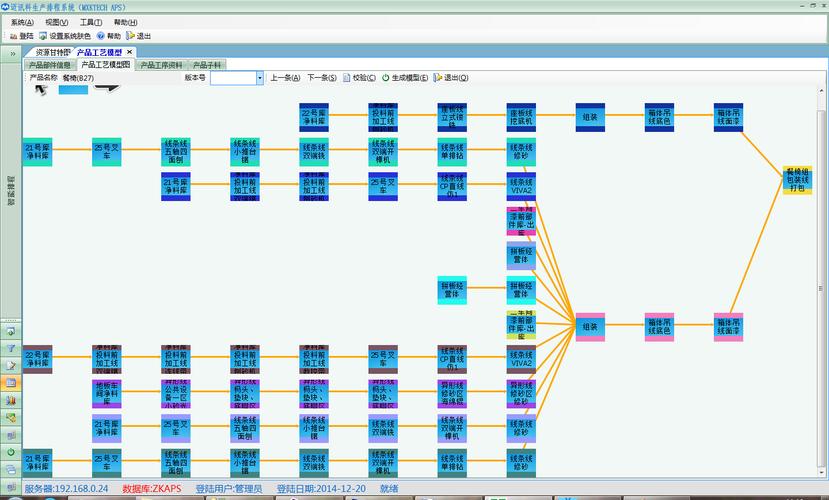Switch to the 产品工序资料 sub-tab
This screenshot has width=829, height=500.
tap(161, 65)
